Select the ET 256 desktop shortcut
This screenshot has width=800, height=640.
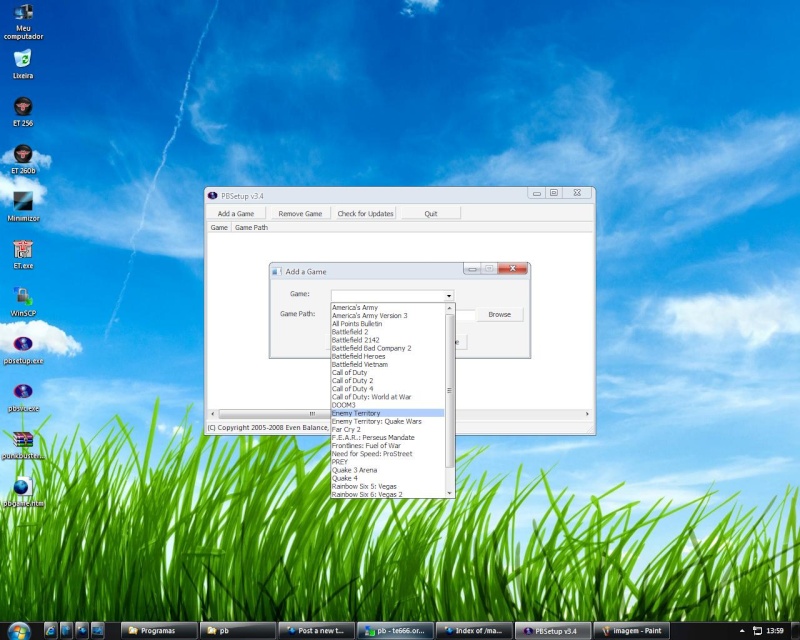coord(23,112)
